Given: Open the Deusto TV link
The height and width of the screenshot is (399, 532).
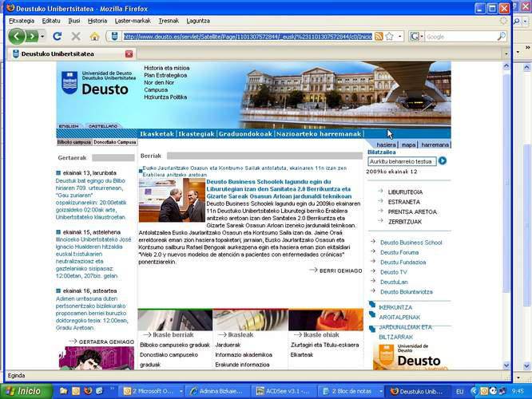Looking at the screenshot, I should click(394, 272).
